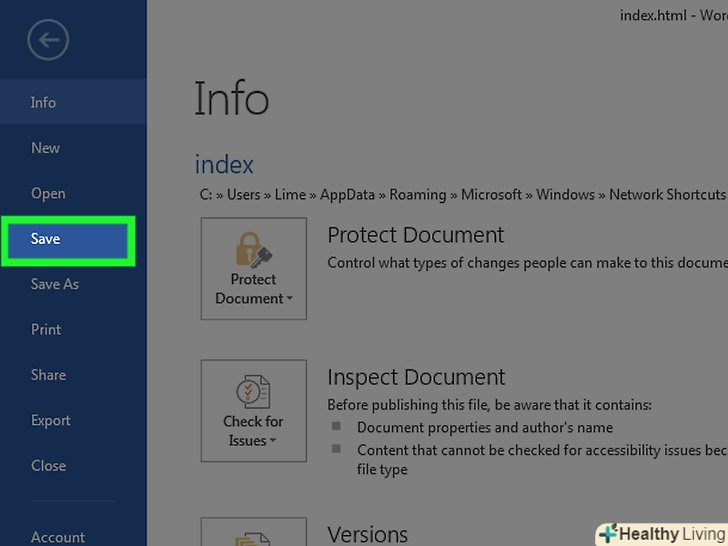This screenshot has height=546, width=728.
Task: Open the Account settings page
Action: (58, 537)
